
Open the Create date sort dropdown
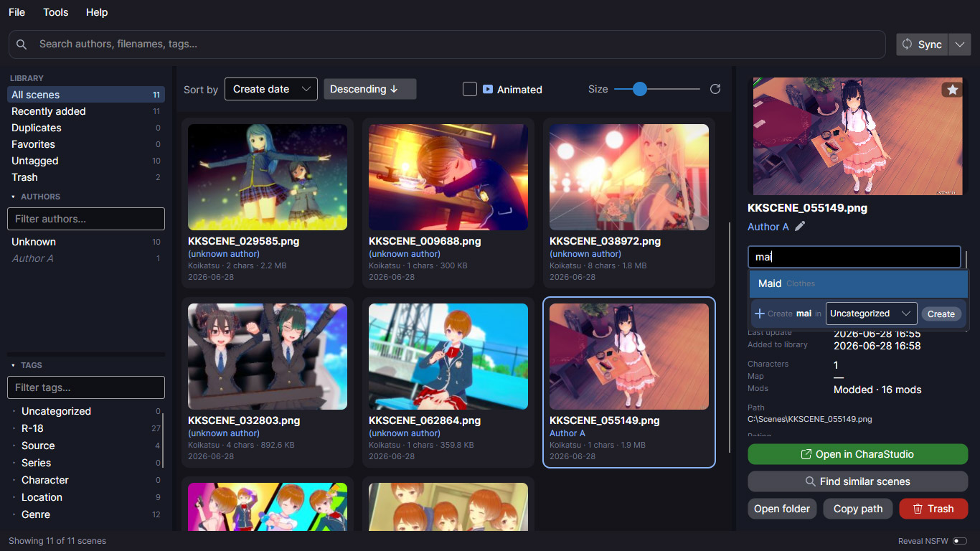click(x=271, y=89)
